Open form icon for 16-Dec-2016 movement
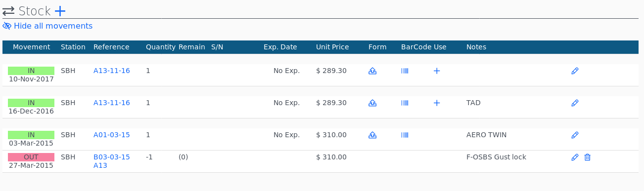Screen dimensions: 644x191 point(373,103)
